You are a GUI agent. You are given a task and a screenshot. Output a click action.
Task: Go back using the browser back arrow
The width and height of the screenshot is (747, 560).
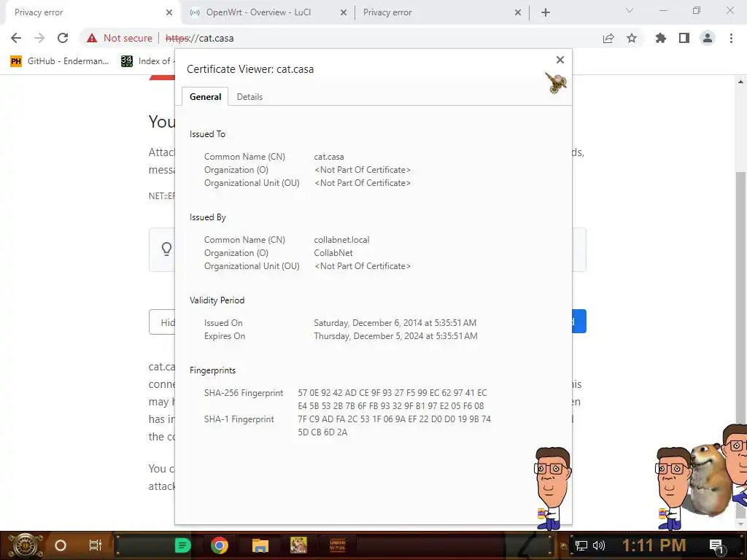pos(16,38)
